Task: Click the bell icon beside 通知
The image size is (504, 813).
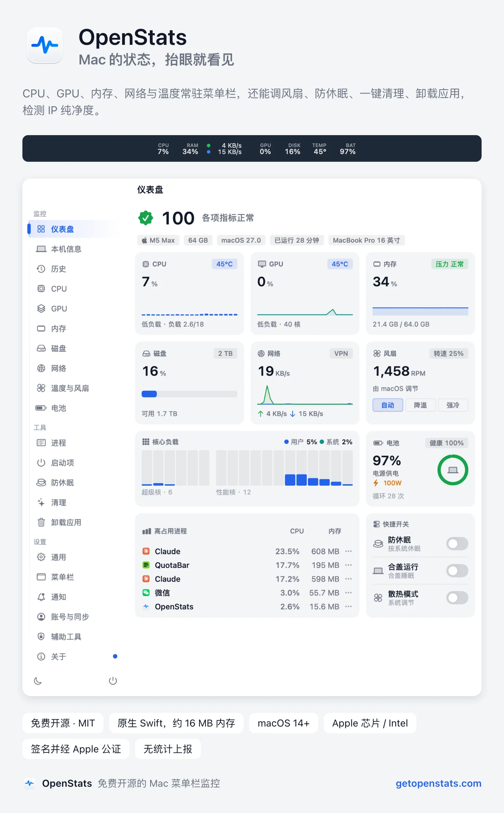Action: click(x=41, y=597)
